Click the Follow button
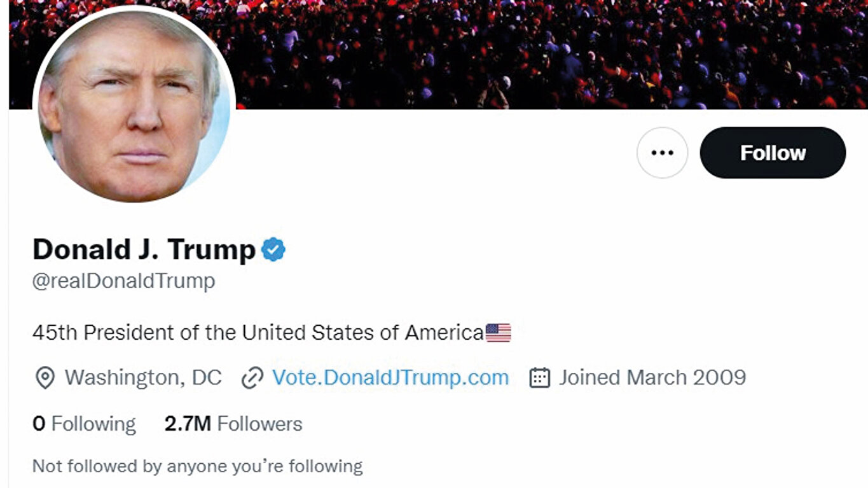Image resolution: width=868 pixels, height=488 pixels. pos(773,153)
